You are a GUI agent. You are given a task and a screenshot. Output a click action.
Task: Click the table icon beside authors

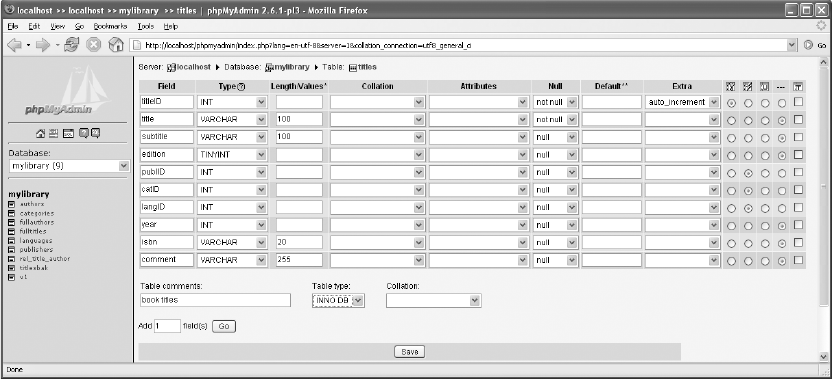[12, 204]
